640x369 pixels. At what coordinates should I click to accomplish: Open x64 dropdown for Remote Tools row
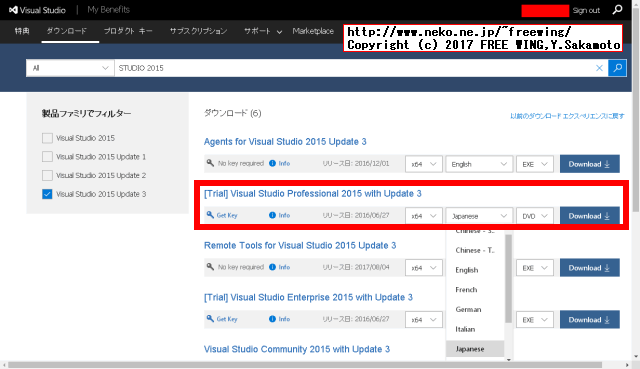(424, 268)
